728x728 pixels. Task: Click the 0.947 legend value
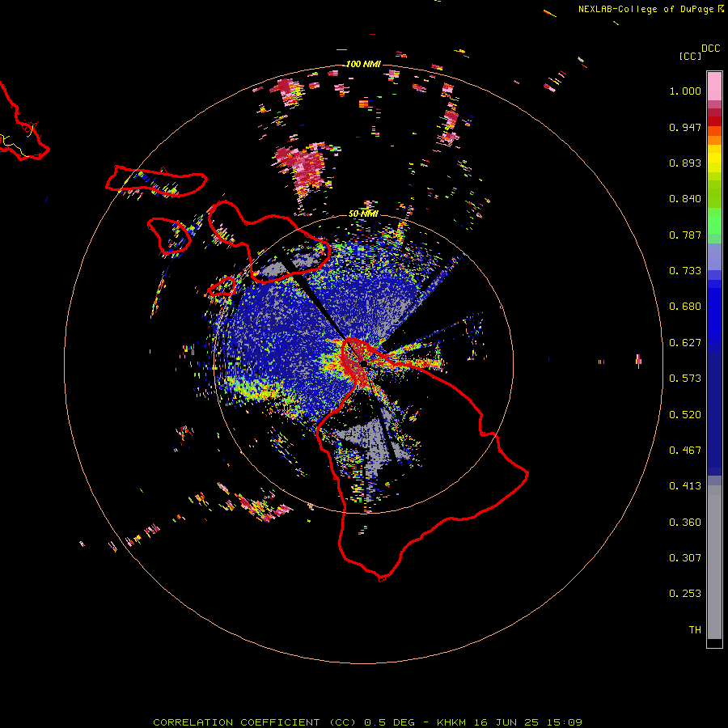point(685,127)
